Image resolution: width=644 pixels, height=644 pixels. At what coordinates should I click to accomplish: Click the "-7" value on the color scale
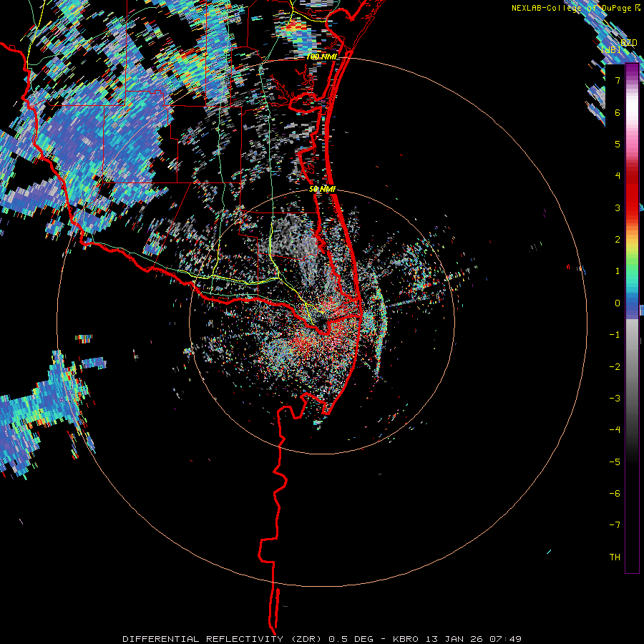615,525
